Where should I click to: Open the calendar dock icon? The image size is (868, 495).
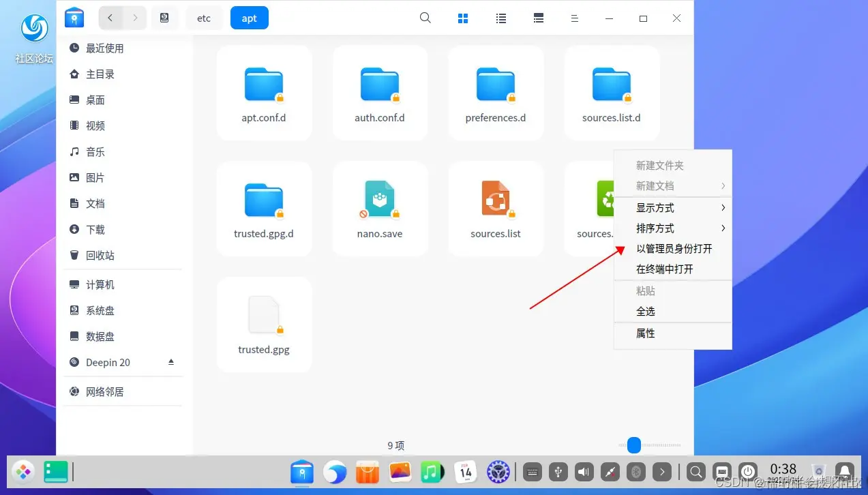pos(466,472)
